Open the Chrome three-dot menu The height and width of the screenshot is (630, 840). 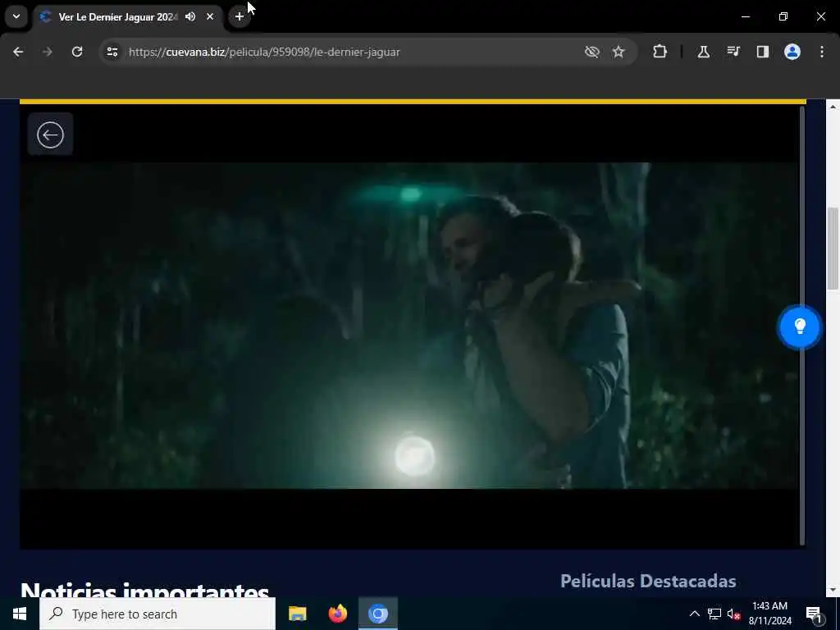tap(822, 52)
